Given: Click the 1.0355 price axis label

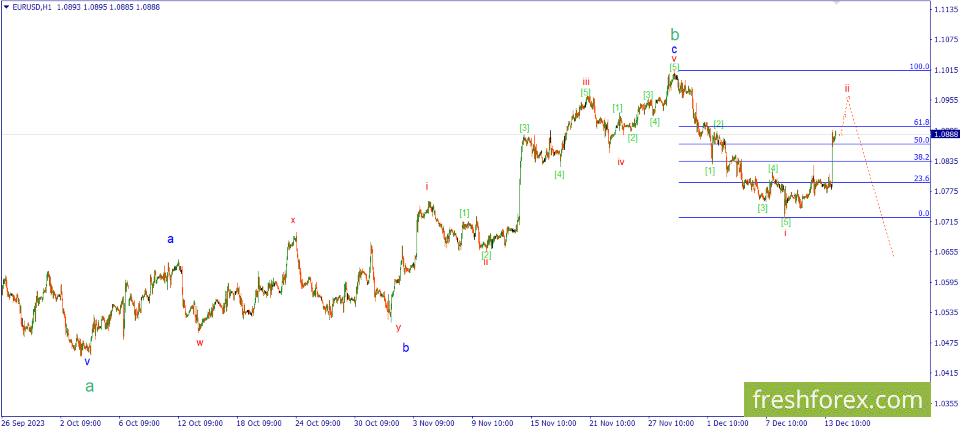Looking at the screenshot, I should tap(945, 403).
